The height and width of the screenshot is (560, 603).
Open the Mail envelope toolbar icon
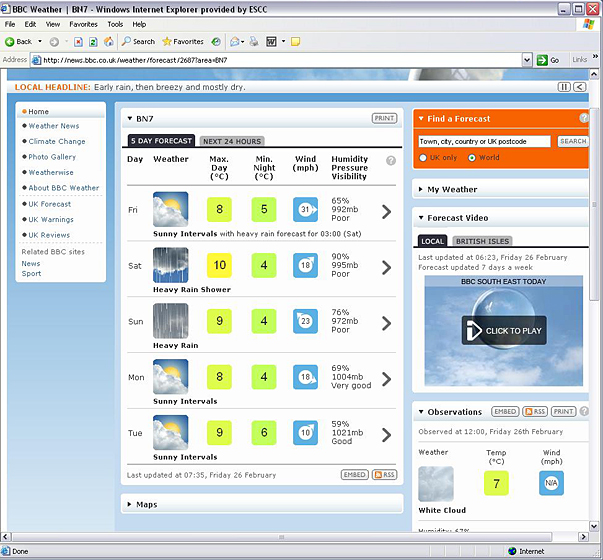235,42
